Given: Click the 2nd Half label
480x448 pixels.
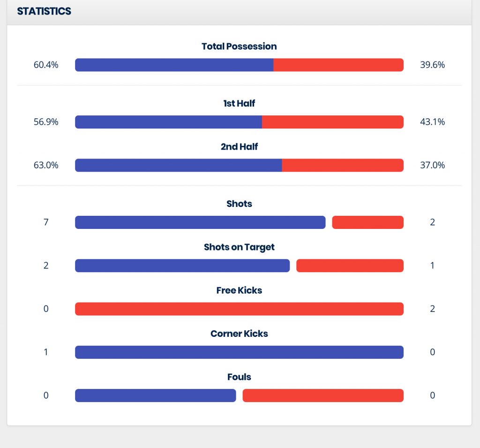Looking at the screenshot, I should [239, 146].
